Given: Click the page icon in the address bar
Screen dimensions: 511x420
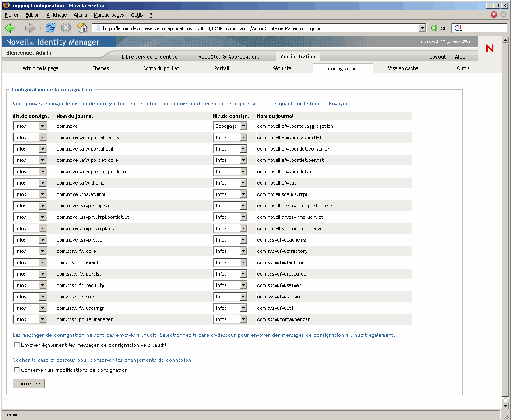Looking at the screenshot, I should pyautogui.click(x=97, y=28).
